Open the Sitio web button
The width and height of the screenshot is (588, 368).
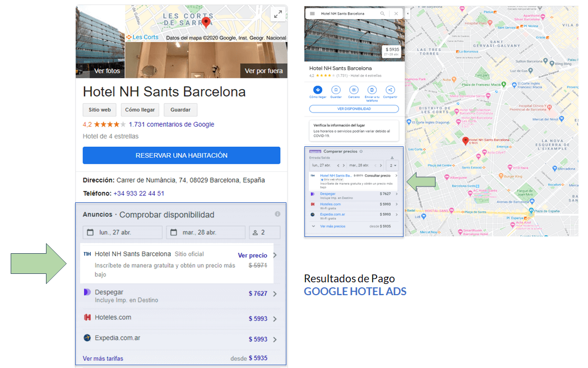point(99,110)
